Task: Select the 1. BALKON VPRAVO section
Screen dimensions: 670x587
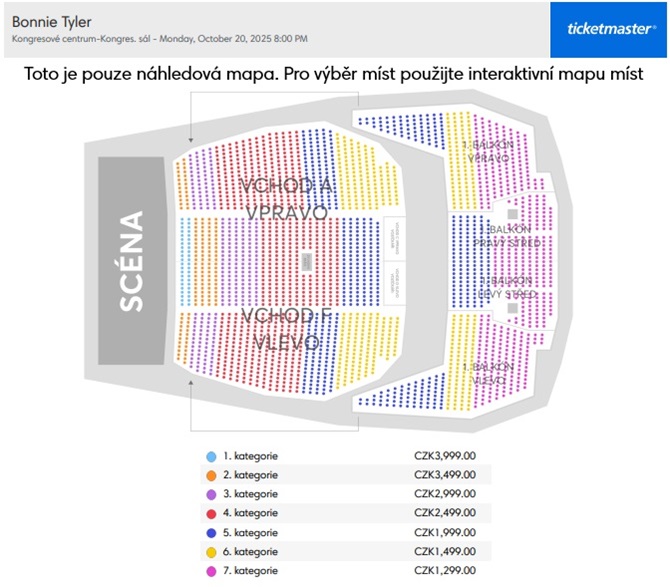Action: [x=488, y=152]
